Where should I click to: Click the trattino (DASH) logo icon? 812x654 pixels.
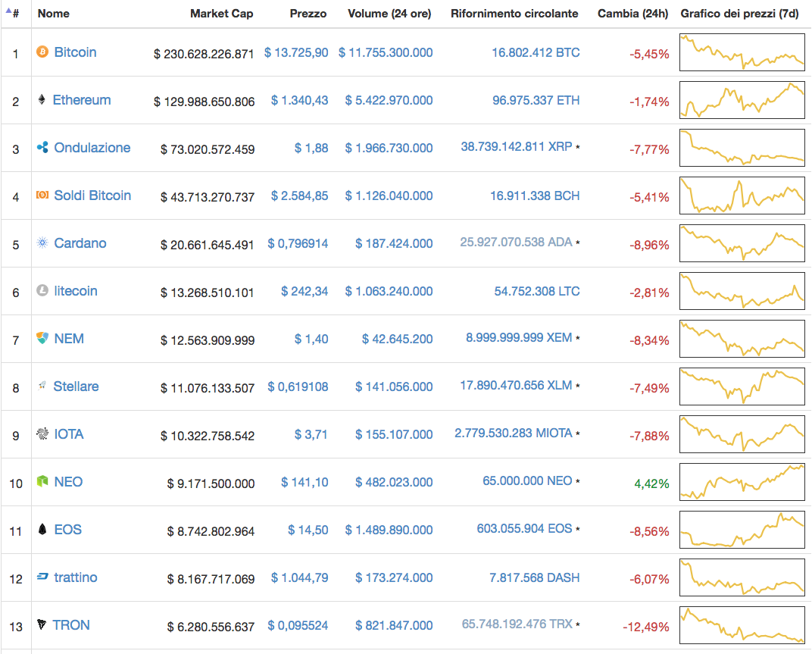[x=42, y=577]
